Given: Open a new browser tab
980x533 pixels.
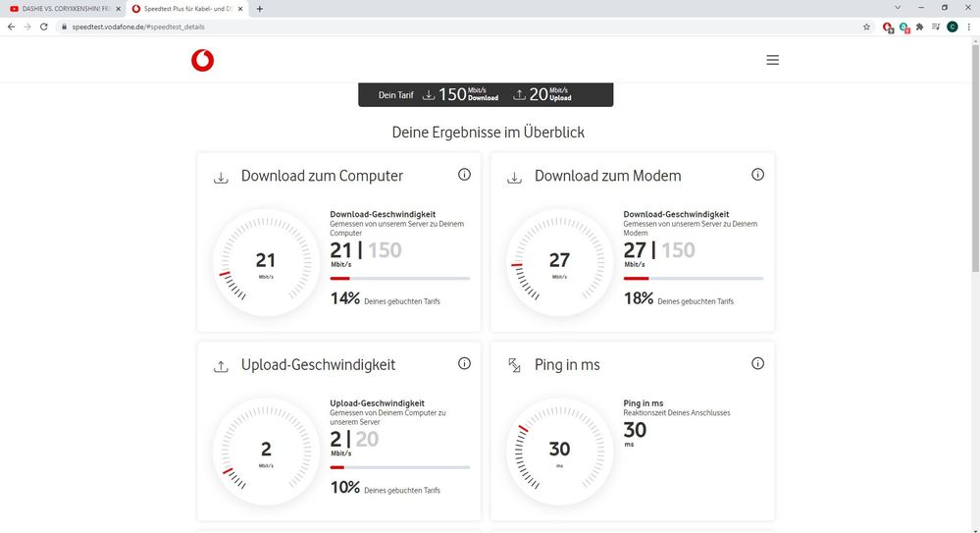Looking at the screenshot, I should point(259,9).
